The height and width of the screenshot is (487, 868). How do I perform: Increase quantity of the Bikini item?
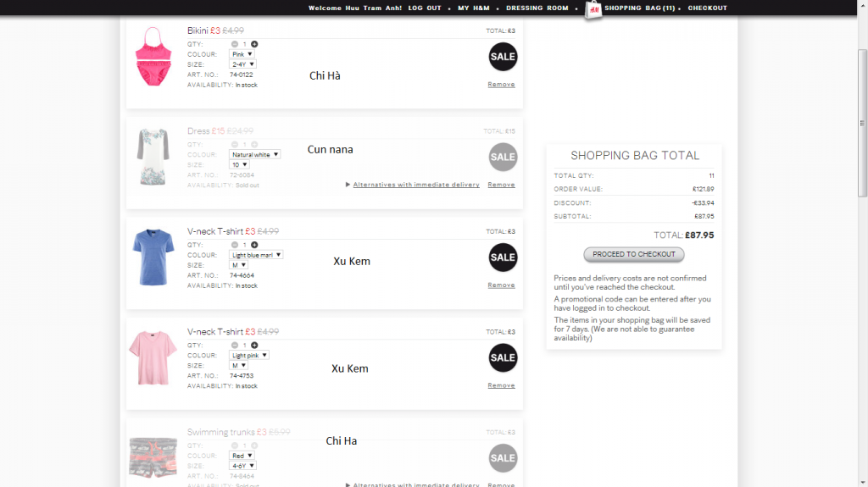pos(254,43)
